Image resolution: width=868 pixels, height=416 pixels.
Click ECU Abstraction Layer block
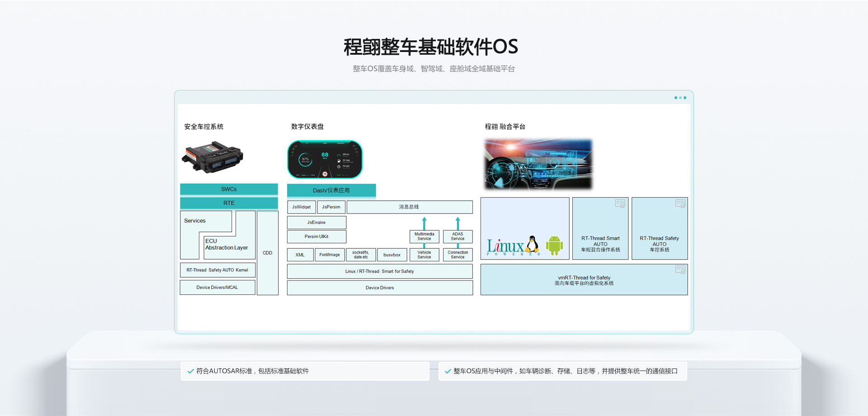coord(226,244)
